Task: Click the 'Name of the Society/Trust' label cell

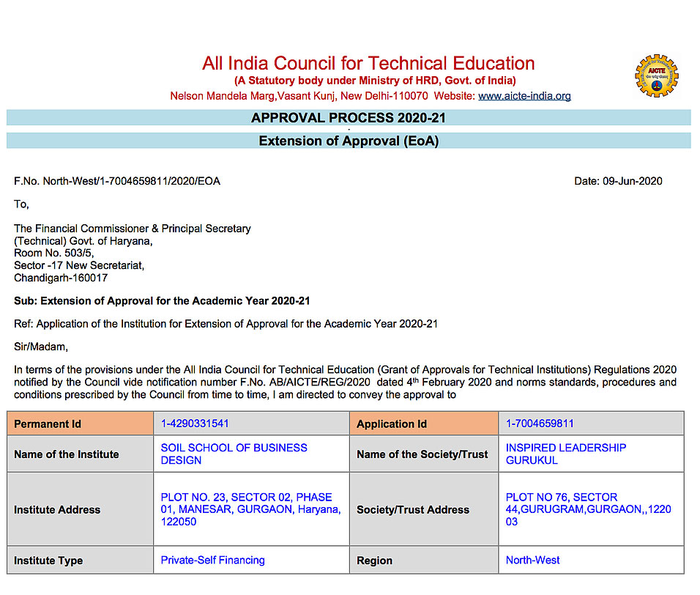Action: (x=424, y=454)
